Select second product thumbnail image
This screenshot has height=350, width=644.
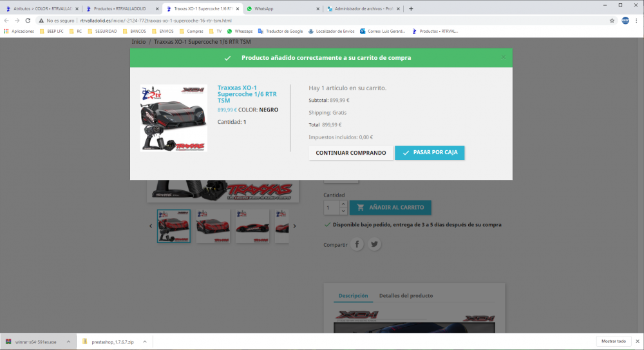point(213,226)
